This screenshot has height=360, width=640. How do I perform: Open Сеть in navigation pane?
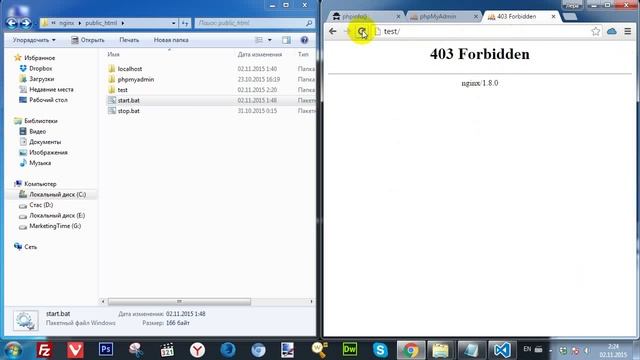click(x=30, y=247)
